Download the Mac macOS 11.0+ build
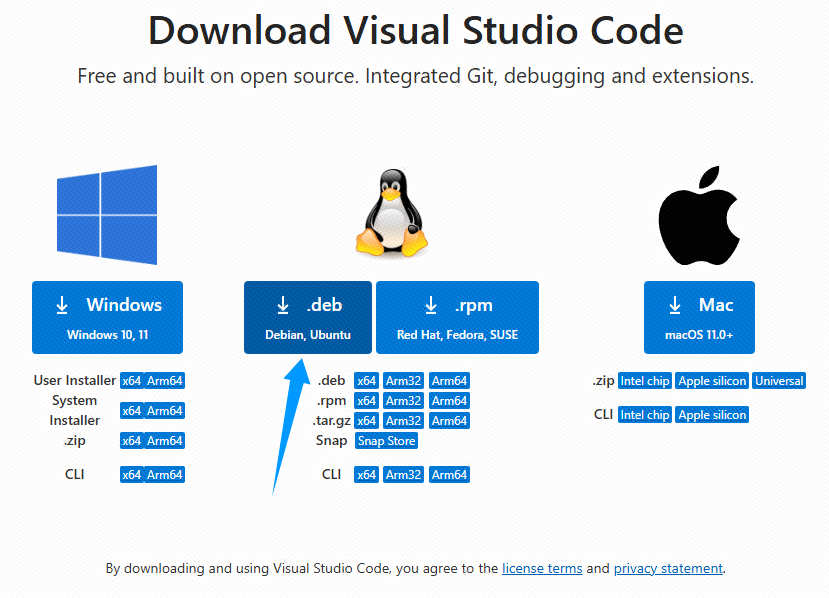 [x=699, y=317]
